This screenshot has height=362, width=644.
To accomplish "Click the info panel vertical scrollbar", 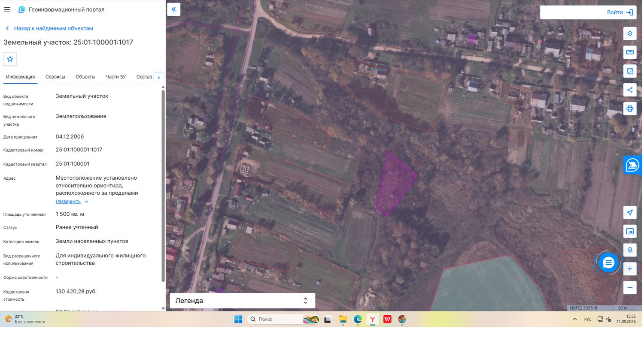I will pyautogui.click(x=163, y=186).
